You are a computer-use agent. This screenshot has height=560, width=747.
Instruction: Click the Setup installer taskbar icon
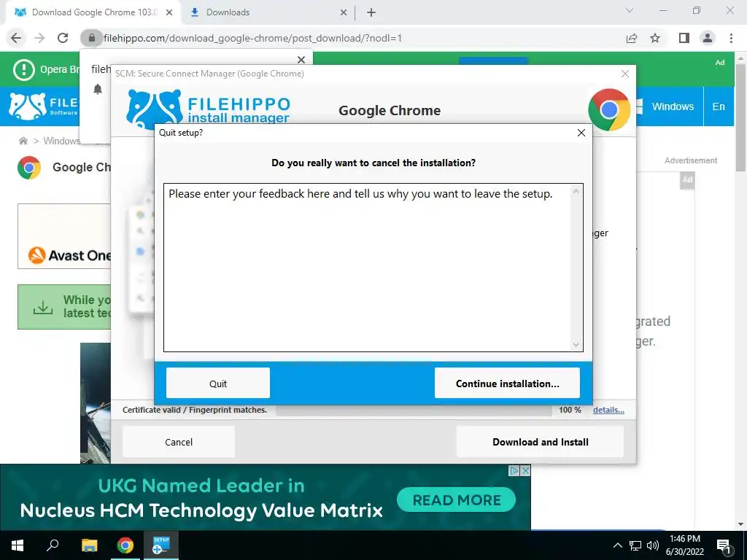click(x=161, y=545)
